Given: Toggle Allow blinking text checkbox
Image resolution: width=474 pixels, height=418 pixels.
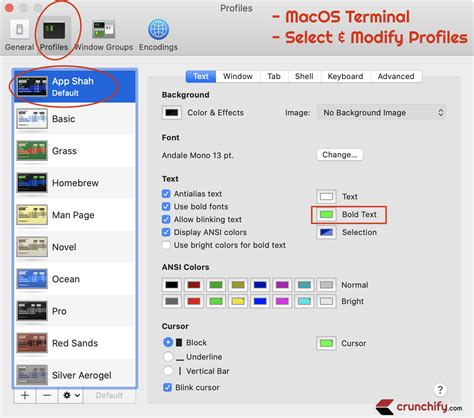Looking at the screenshot, I should pyautogui.click(x=166, y=219).
